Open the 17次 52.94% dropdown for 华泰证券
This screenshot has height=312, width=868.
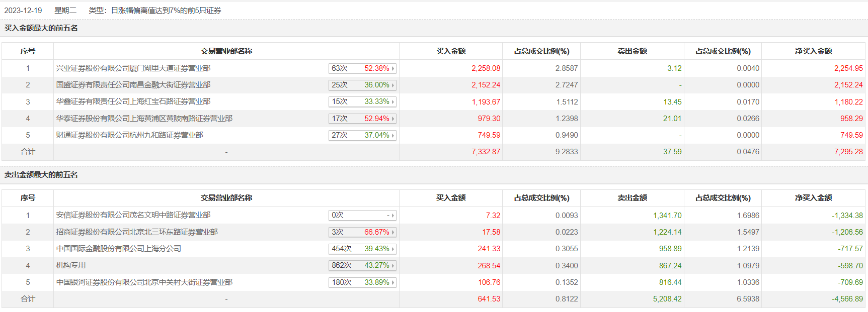pos(362,119)
